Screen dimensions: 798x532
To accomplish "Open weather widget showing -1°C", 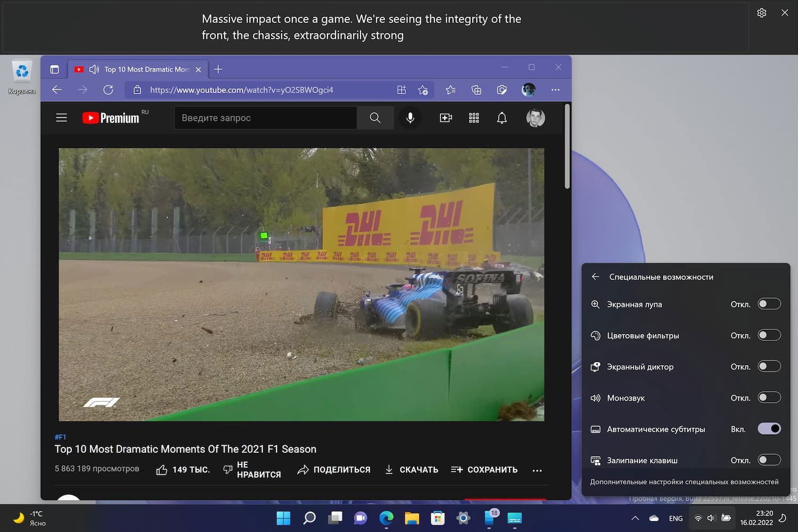I will (x=30, y=518).
